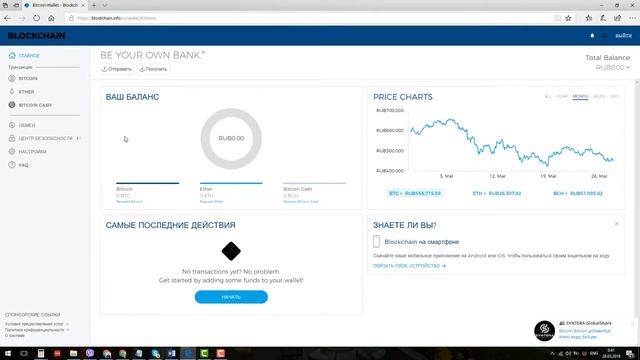Open the FAQ section in sidebar
The width and height of the screenshot is (640, 360).
tap(19, 165)
